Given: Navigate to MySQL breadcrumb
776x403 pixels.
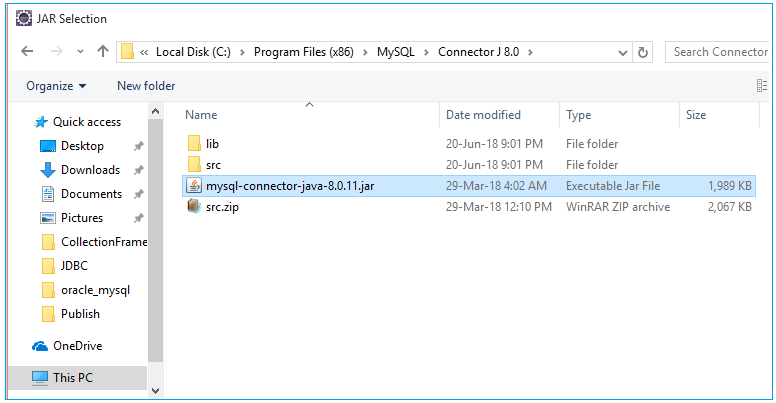Looking at the screenshot, I should 395,52.
